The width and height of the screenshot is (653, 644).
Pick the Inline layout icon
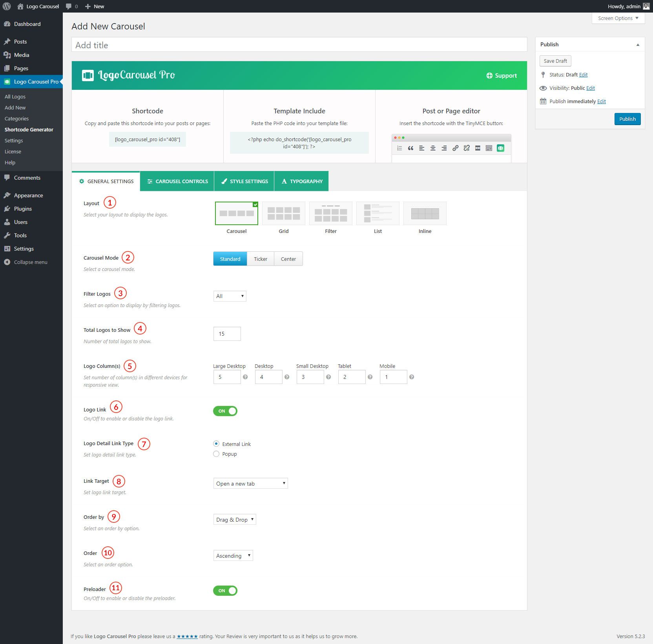point(425,213)
